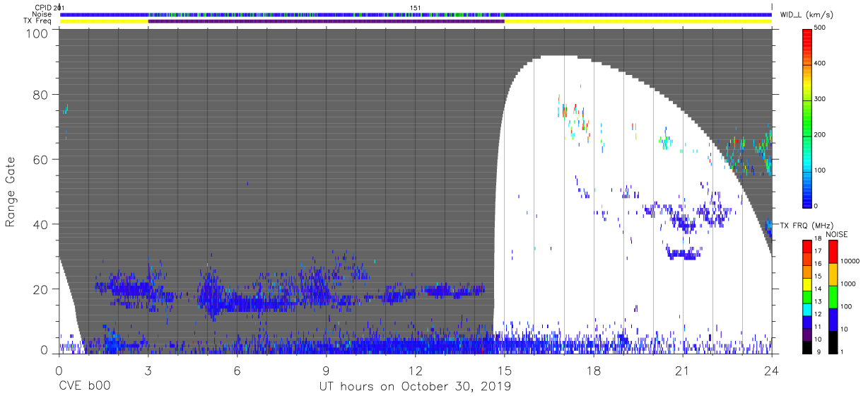The width and height of the screenshot is (868, 401).
Task: Click the "NOISE" legend title
Action: pyautogui.click(x=838, y=234)
